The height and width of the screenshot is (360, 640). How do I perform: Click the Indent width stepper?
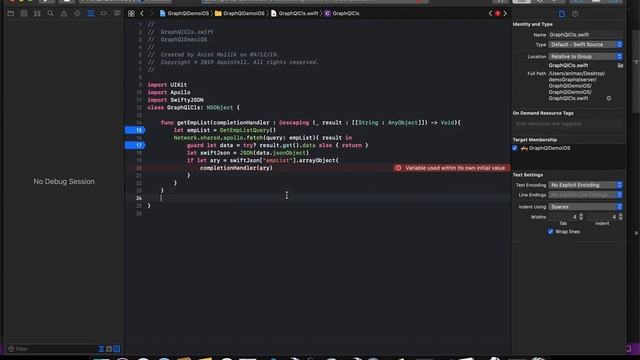click(620, 217)
